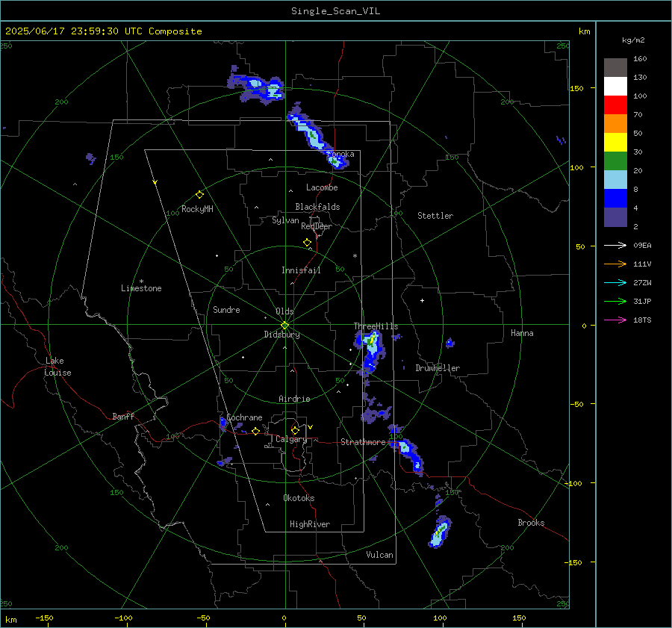Click the Hanna city label
This screenshot has height=628, width=672.
point(522,333)
